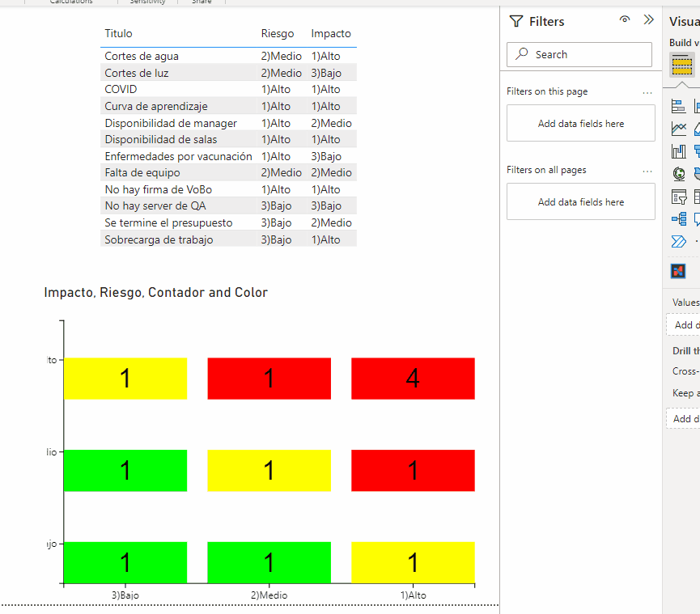The width and height of the screenshot is (700, 614).
Task: Open the decomposition tree visual
Action: pos(678,218)
